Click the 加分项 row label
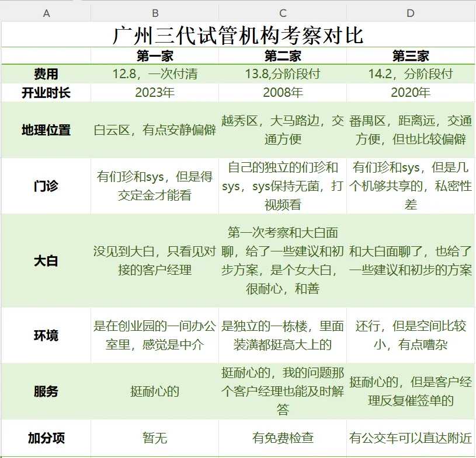This screenshot has width=476, height=458. 46,438
